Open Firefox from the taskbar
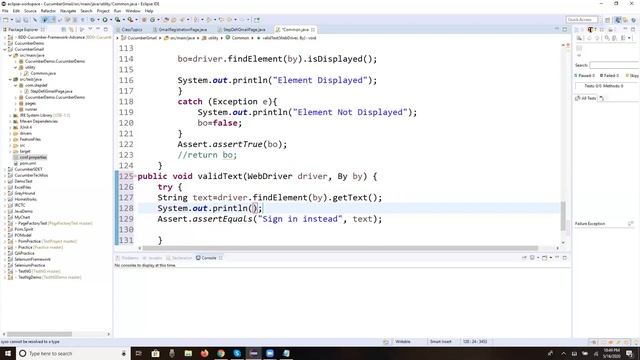 (x=204, y=353)
